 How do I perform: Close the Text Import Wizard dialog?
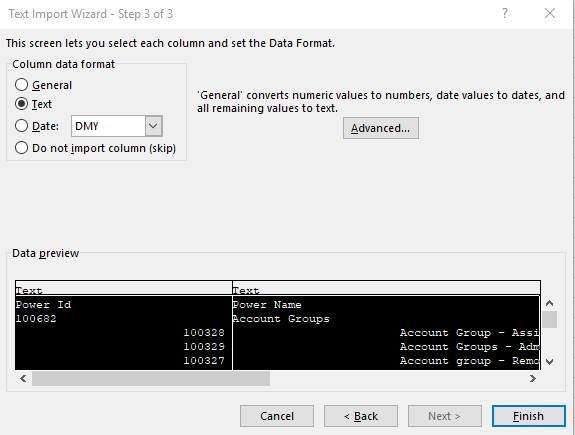click(x=550, y=14)
